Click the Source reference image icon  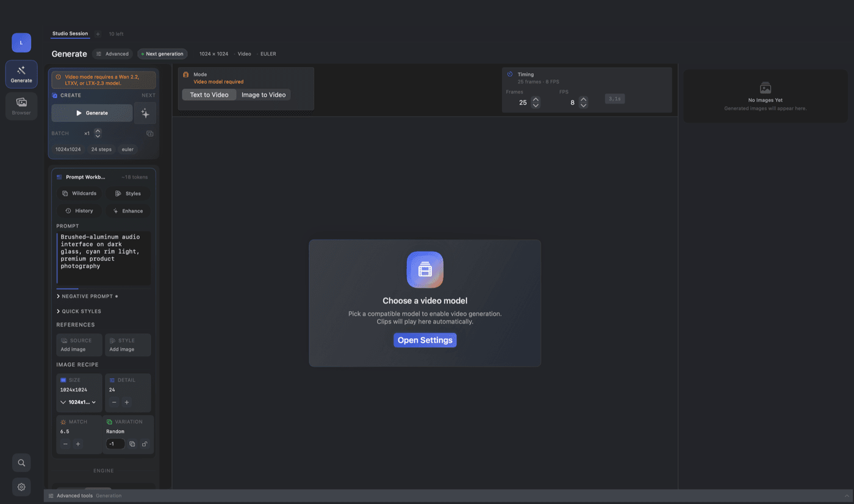point(65,341)
